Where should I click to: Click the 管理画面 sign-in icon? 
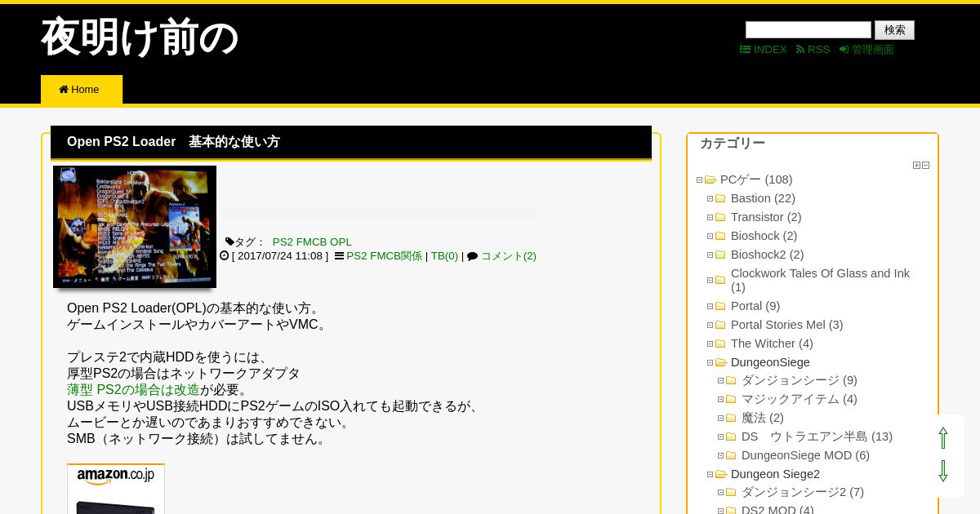pos(844,50)
